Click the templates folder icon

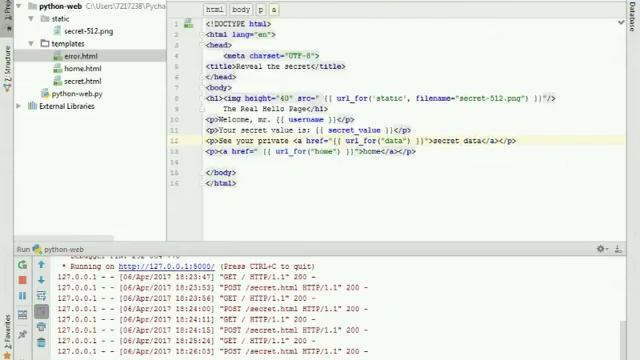click(x=45, y=43)
